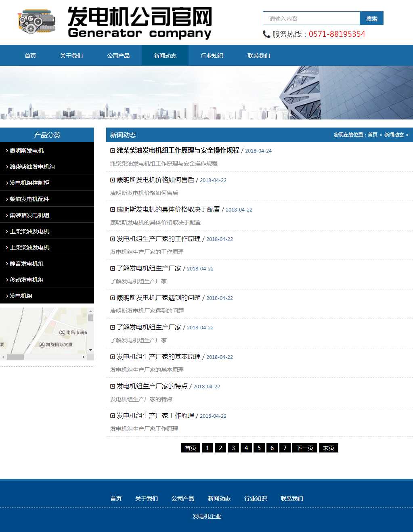Click the generator engine logo icon
413x532 pixels.
[x=36, y=22]
